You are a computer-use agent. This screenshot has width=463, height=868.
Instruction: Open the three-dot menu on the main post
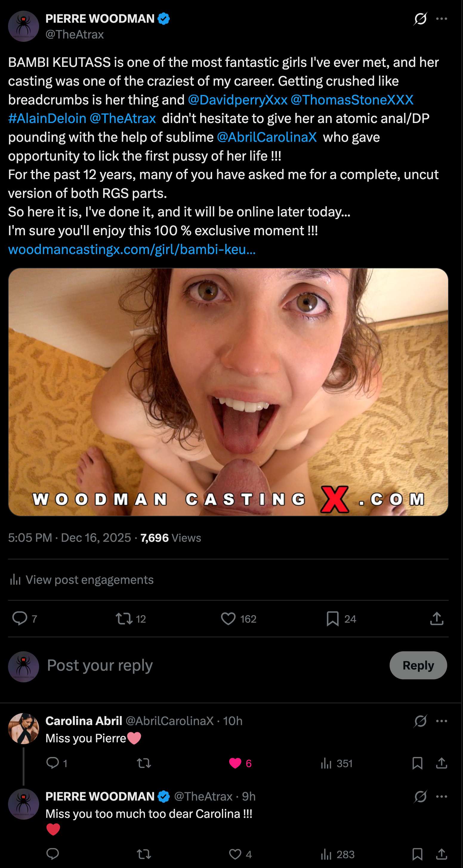[441, 19]
